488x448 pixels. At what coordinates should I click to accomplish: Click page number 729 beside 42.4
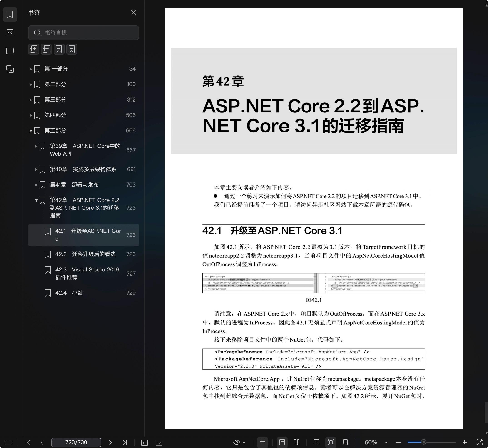[131, 293]
